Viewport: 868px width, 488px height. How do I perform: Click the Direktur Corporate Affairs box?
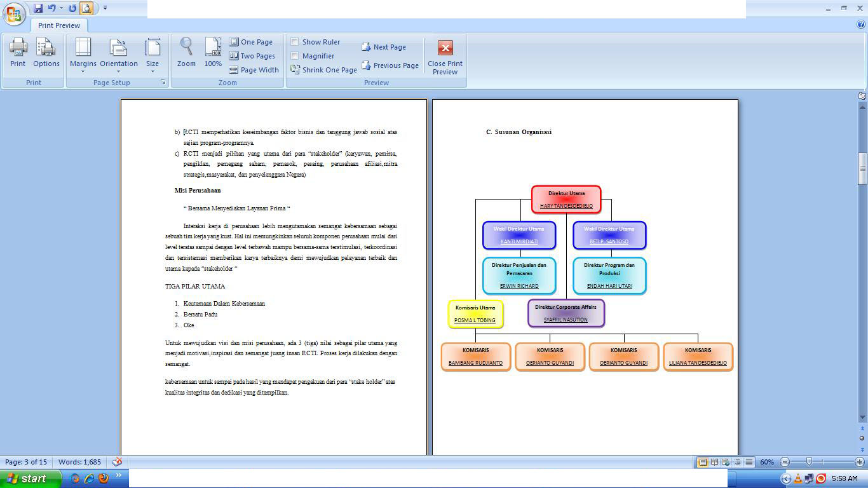click(x=566, y=313)
